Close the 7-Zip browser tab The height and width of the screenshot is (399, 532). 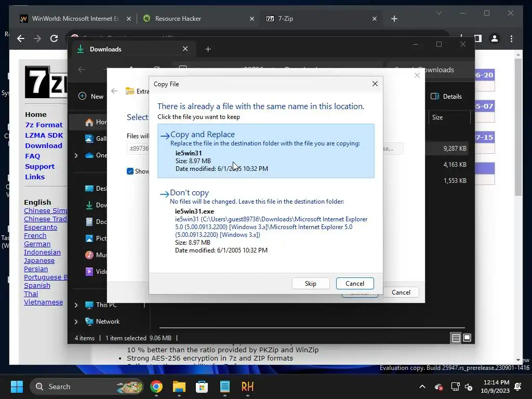coord(375,19)
